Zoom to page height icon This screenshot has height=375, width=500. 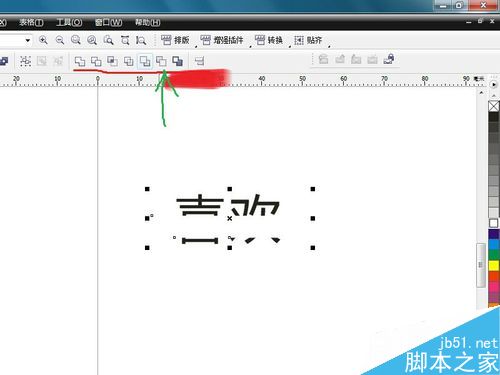(x=141, y=40)
